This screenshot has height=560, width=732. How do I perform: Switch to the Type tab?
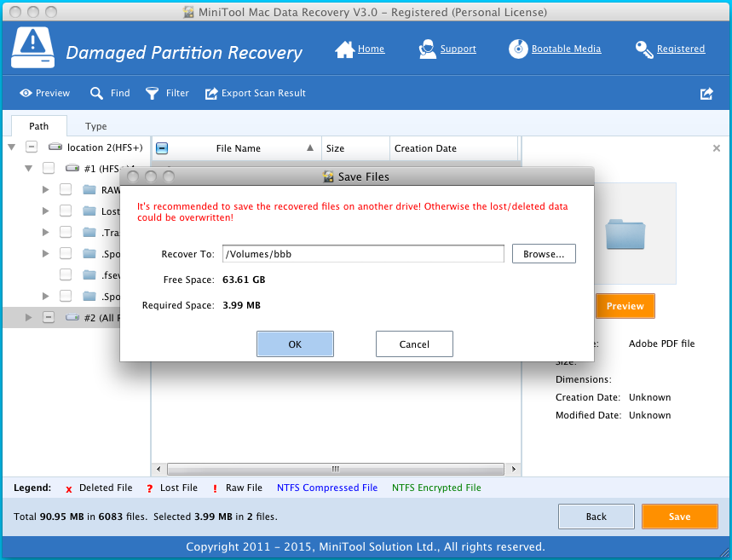click(x=95, y=126)
